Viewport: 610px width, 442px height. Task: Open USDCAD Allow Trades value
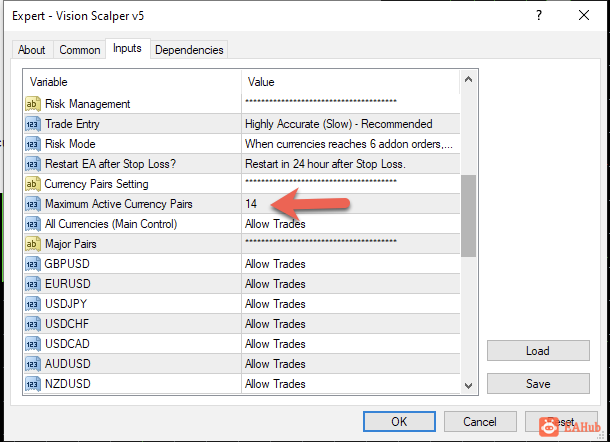(x=351, y=344)
